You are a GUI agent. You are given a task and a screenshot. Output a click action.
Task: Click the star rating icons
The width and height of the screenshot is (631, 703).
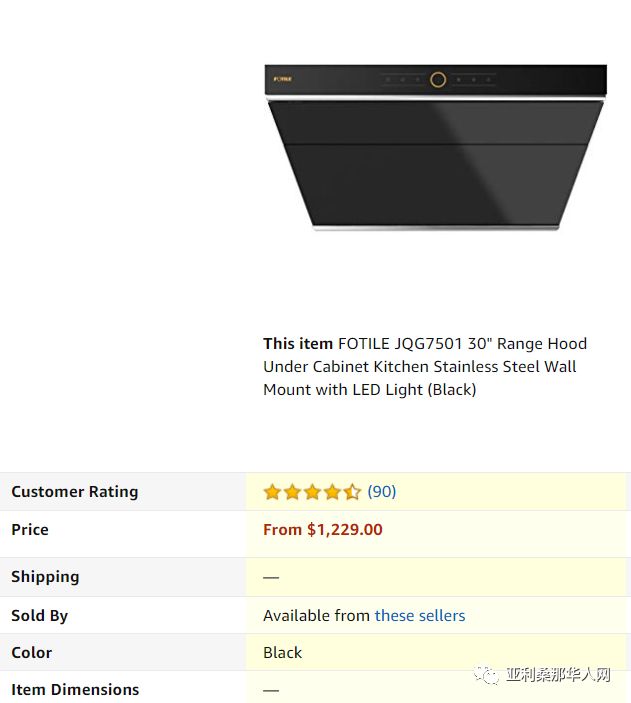tap(312, 492)
